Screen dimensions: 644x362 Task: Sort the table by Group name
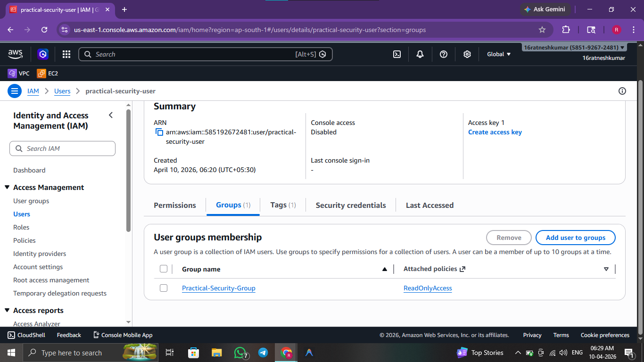(x=385, y=269)
